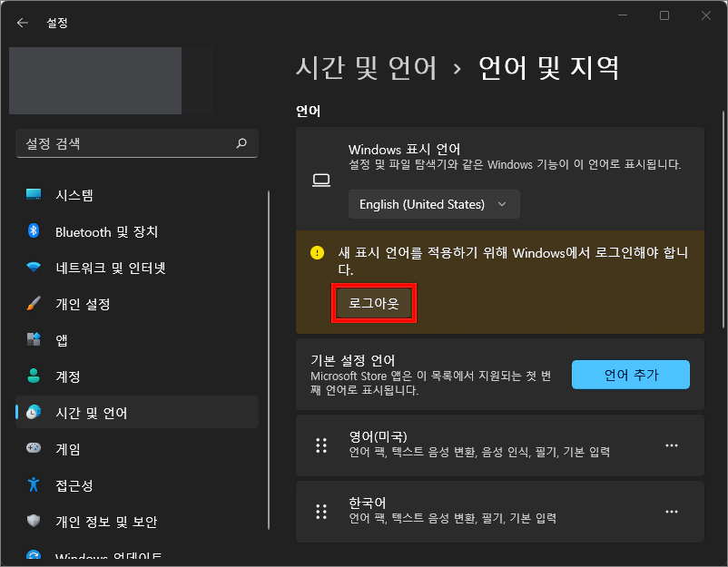The width and height of the screenshot is (728, 567).
Task: Select the 한국어 language row
Action: click(x=500, y=512)
